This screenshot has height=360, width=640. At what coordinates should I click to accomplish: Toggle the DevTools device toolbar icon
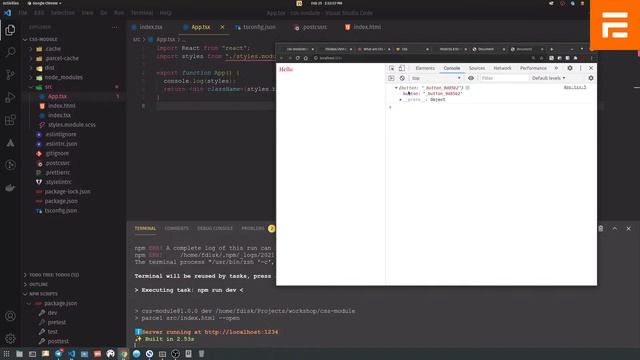tap(402, 68)
